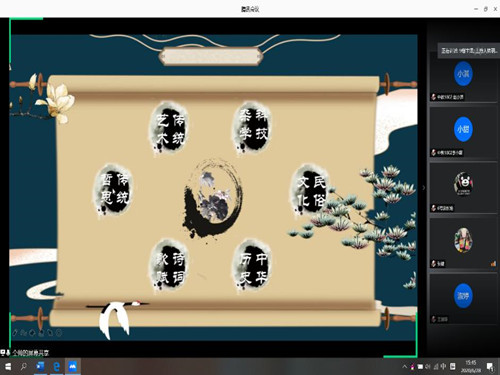Click the taskbar clock showing 15:45

(471, 367)
